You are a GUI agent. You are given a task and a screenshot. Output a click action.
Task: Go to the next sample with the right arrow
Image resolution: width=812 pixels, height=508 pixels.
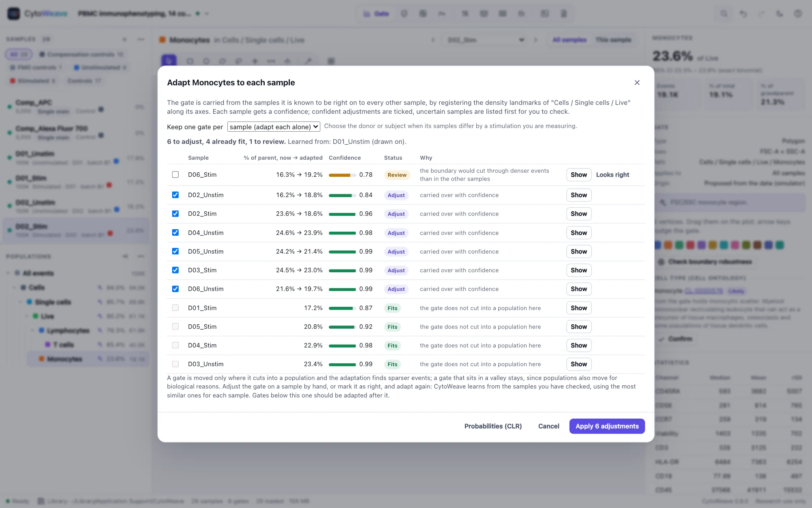click(536, 40)
